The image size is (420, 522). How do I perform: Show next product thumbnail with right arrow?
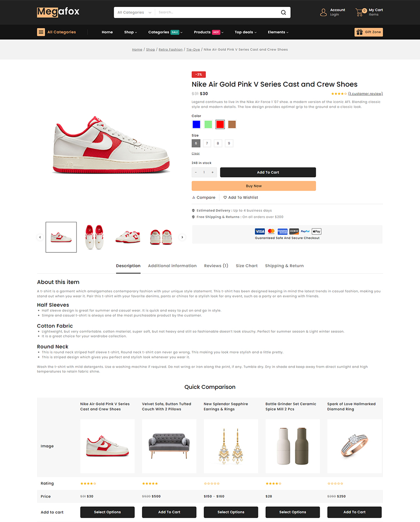point(182,237)
